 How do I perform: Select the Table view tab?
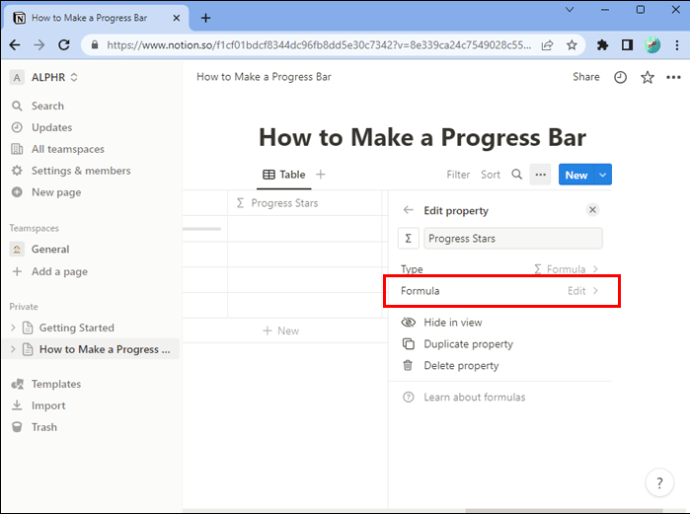pos(284,175)
